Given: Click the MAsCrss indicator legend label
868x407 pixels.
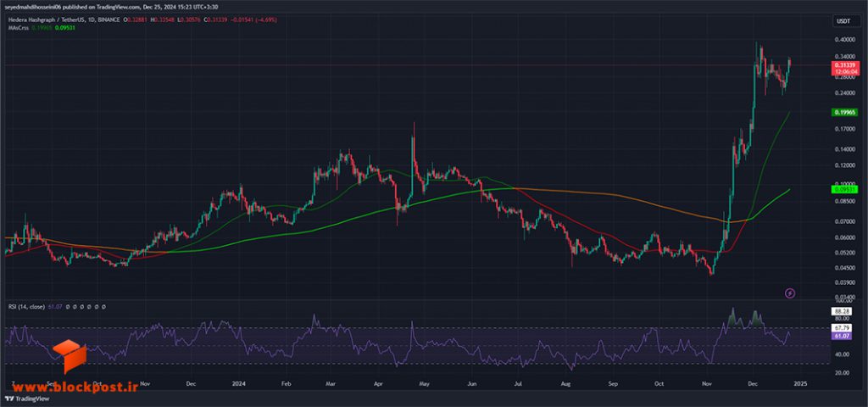Looking at the screenshot, I should coord(14,27).
